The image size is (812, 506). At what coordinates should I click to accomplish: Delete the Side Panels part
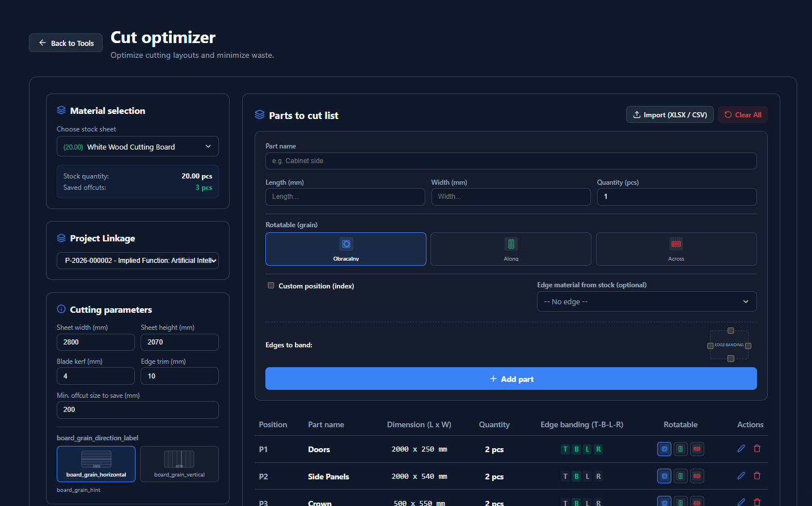tap(757, 475)
